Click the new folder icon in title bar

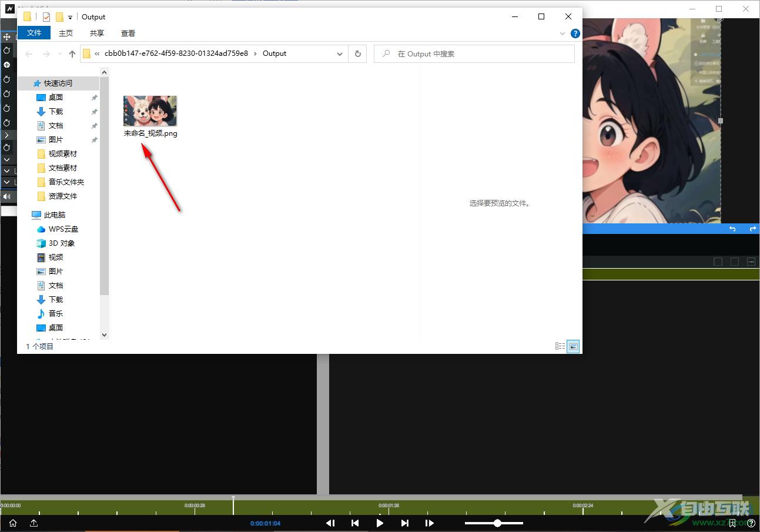coord(59,17)
